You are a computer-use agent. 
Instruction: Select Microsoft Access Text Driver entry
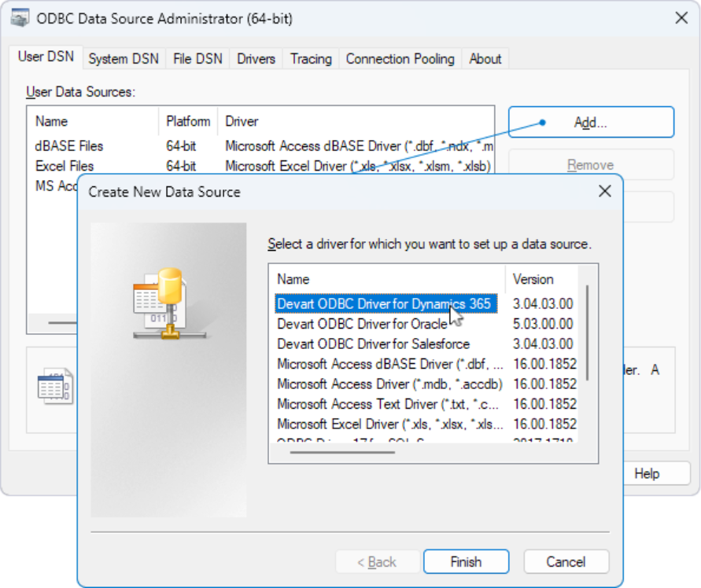[389, 404]
